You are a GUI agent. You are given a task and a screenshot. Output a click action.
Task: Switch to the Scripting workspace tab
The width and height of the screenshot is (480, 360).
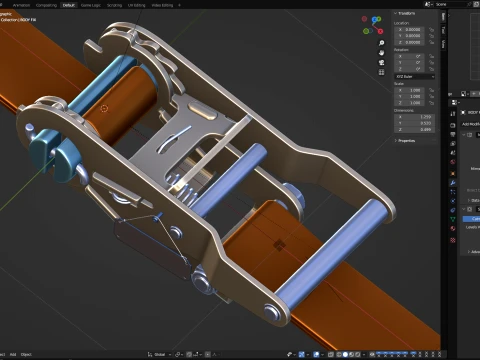(x=114, y=5)
